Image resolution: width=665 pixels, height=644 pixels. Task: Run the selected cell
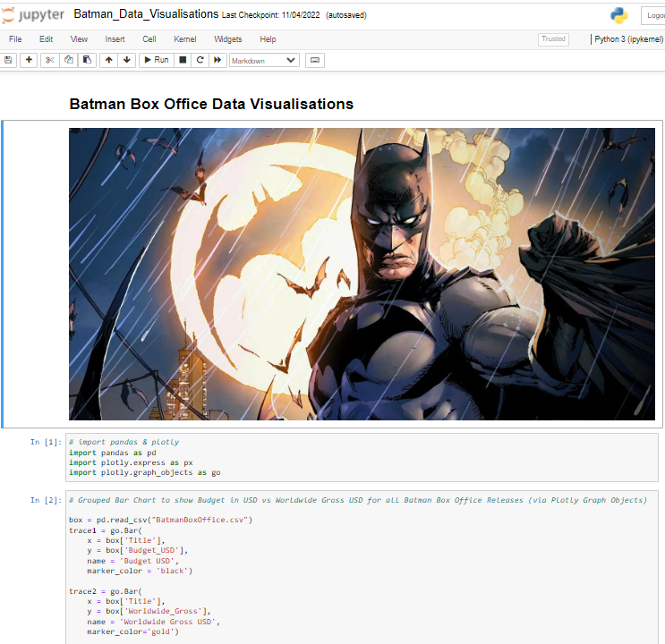pos(157,60)
